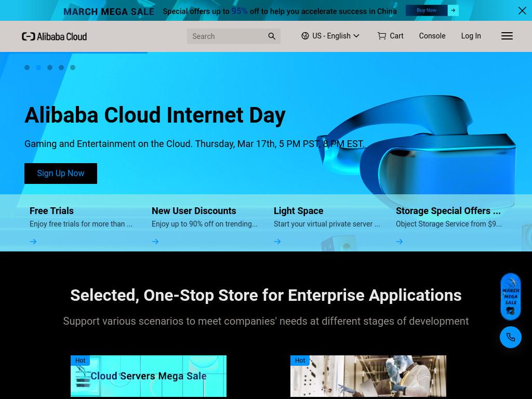Click Log In

click(x=471, y=36)
